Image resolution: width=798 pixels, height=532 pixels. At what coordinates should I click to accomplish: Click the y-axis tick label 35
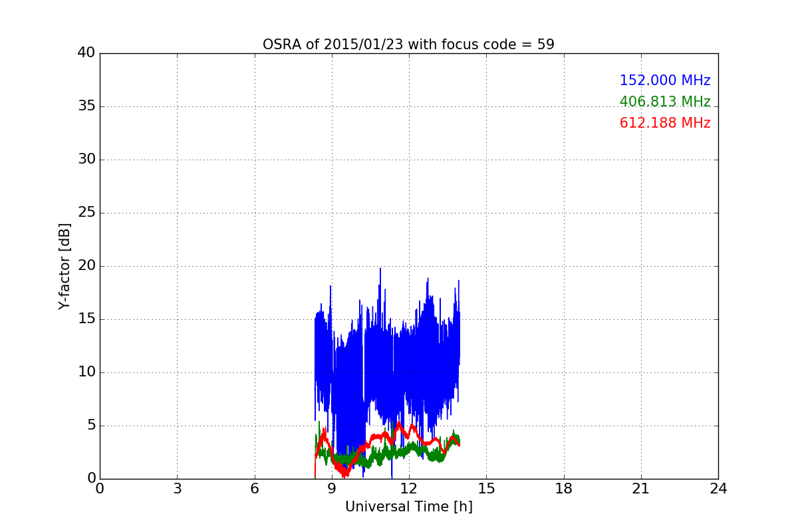coord(86,106)
